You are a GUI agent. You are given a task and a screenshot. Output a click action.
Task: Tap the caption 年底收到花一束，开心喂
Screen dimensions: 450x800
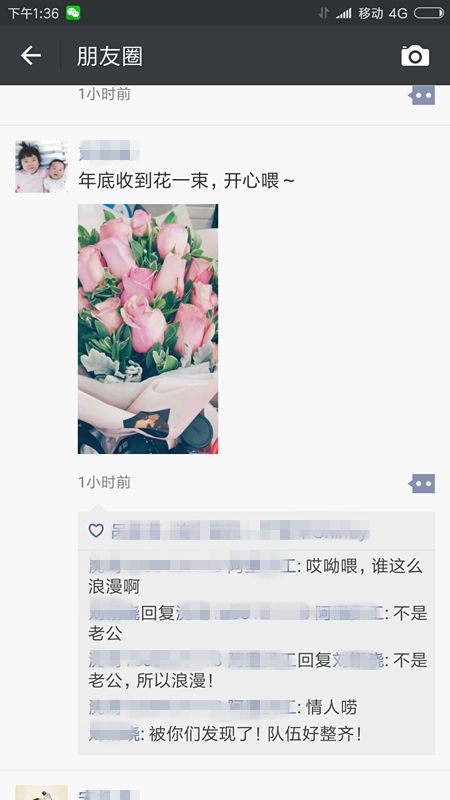[x=186, y=180]
